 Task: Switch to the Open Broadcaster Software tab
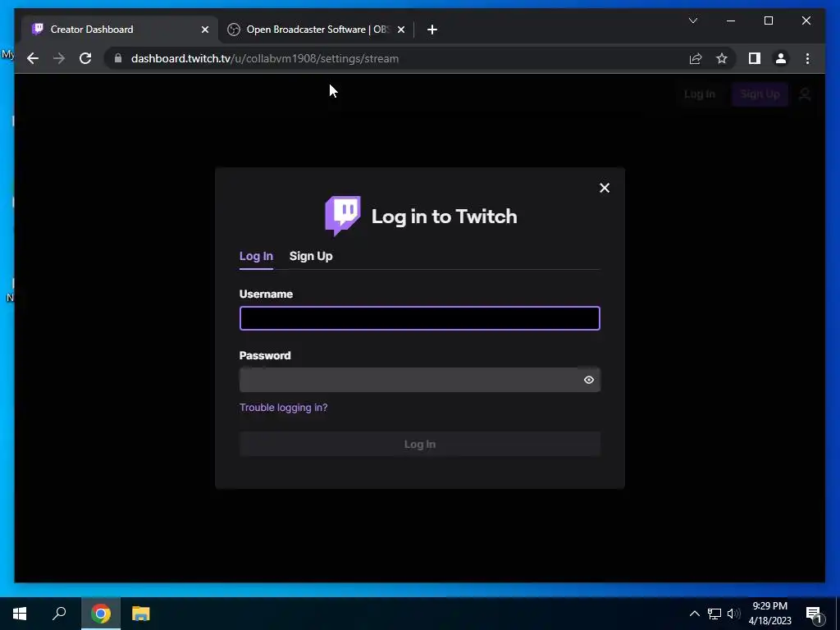[x=316, y=30]
